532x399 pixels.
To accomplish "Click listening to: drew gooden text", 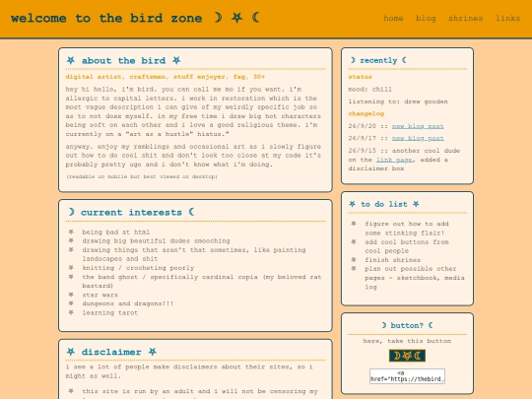I will coord(398,101).
